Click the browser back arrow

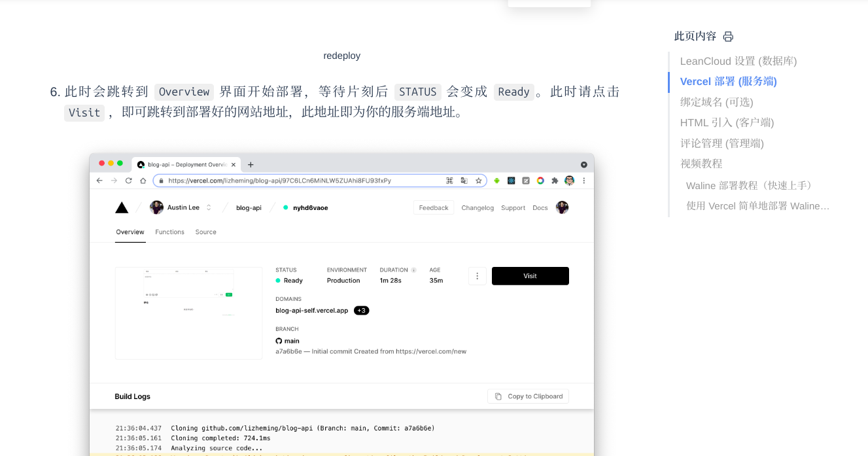tap(99, 181)
